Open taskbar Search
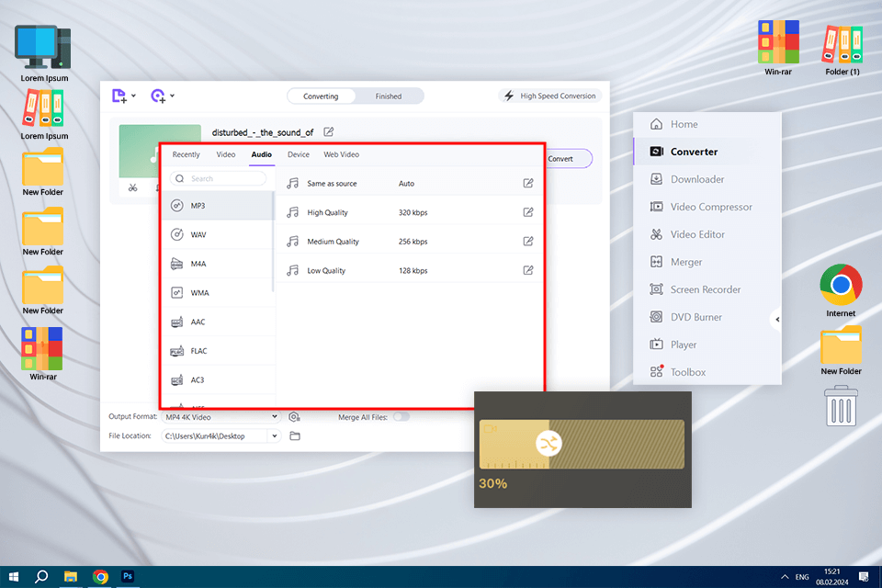 coord(41,577)
